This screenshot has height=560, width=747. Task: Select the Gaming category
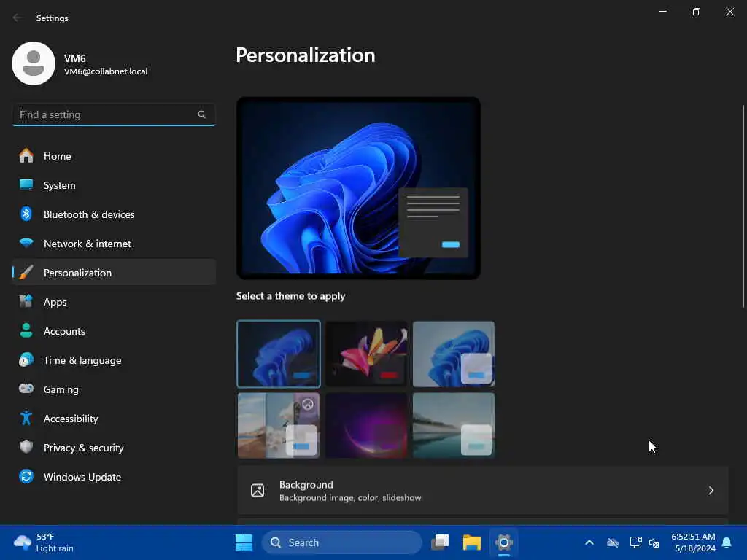(x=113, y=389)
